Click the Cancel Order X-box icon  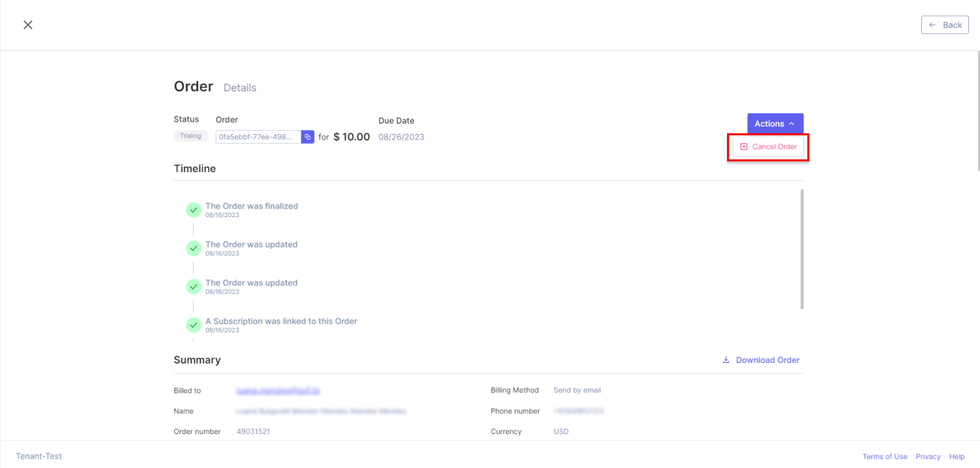coord(744,147)
